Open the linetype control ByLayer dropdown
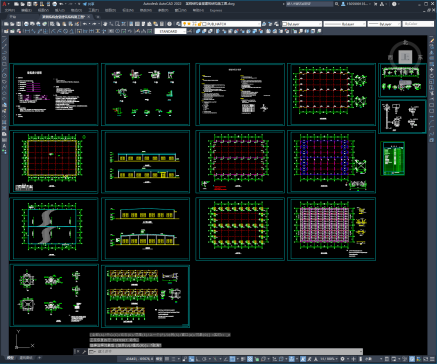Viewport: 437px width, 364px height. (x=345, y=24)
